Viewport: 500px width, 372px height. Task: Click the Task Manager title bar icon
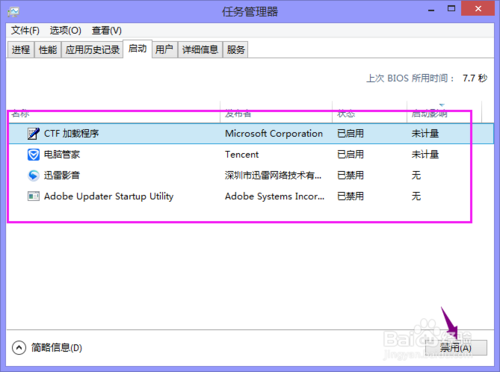(14, 12)
